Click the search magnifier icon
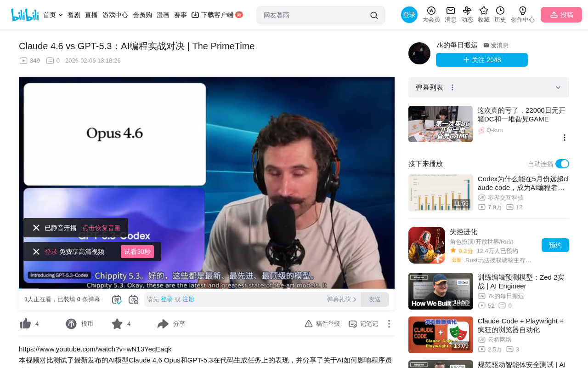588x368 pixels. (x=374, y=15)
